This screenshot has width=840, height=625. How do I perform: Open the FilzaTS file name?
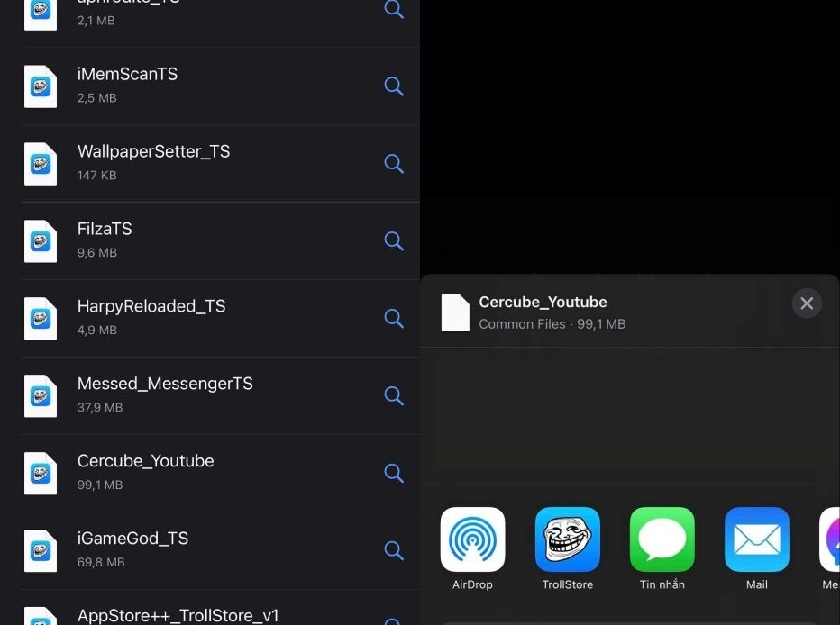point(105,229)
